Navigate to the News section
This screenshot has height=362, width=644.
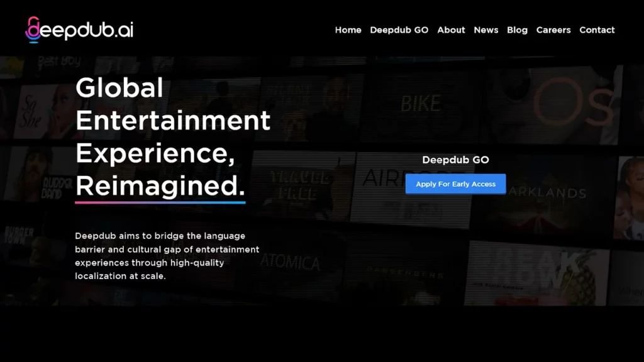click(x=486, y=30)
